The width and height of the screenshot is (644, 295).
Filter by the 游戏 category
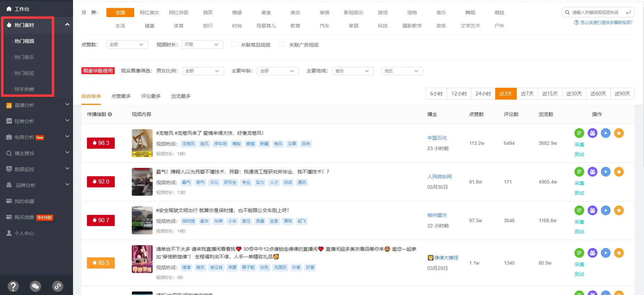click(383, 13)
